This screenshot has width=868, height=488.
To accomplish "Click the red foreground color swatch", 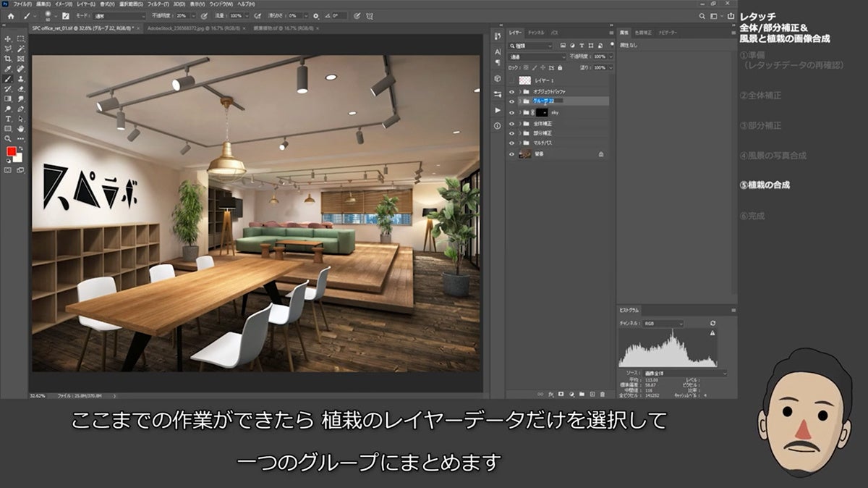I will (x=11, y=151).
